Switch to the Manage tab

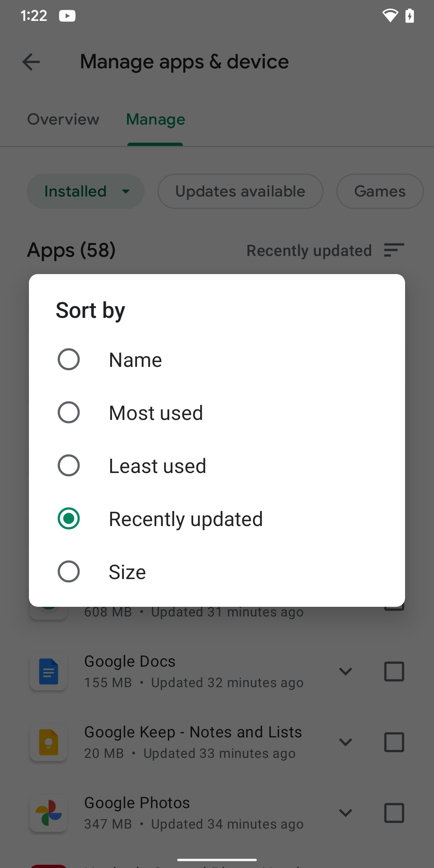click(x=155, y=119)
